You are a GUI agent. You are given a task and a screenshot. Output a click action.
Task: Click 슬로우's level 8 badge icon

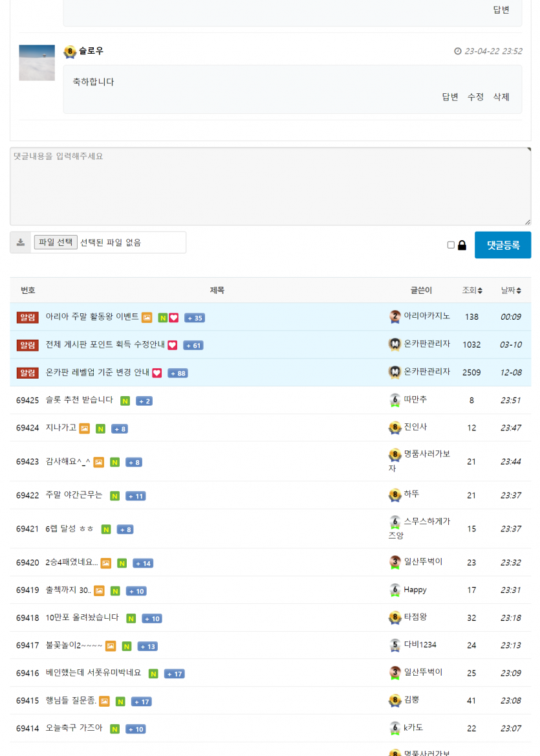(70, 51)
